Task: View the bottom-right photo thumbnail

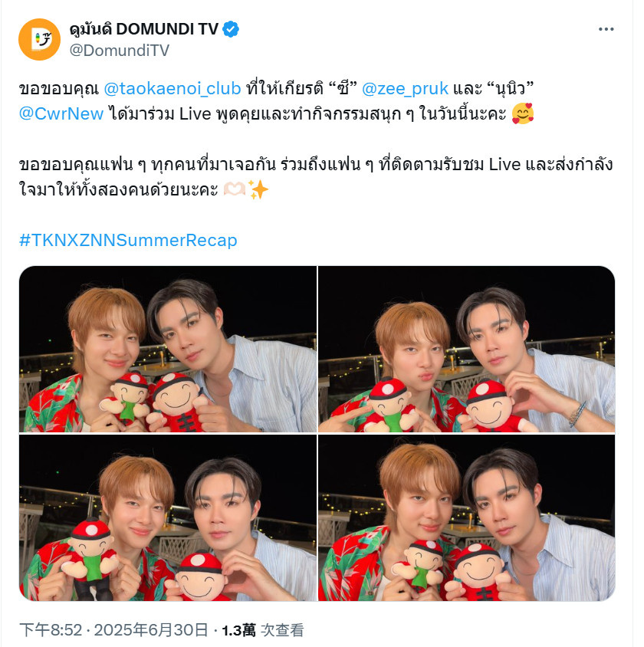Action: tap(467, 517)
